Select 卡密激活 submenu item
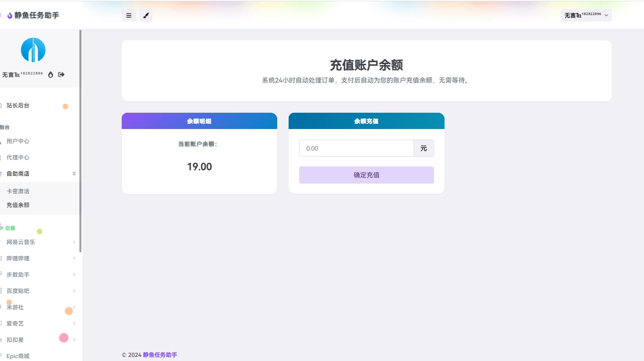 pos(18,191)
